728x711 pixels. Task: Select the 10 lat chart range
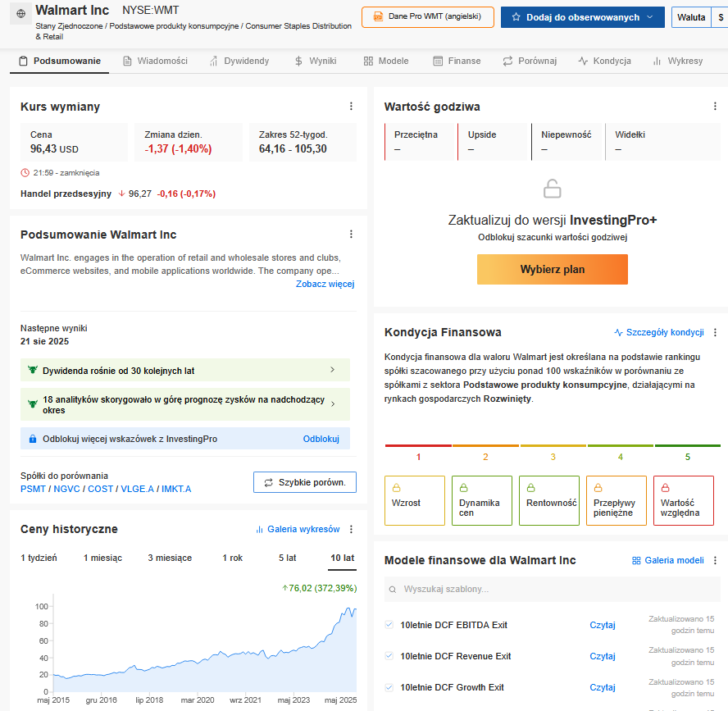343,558
